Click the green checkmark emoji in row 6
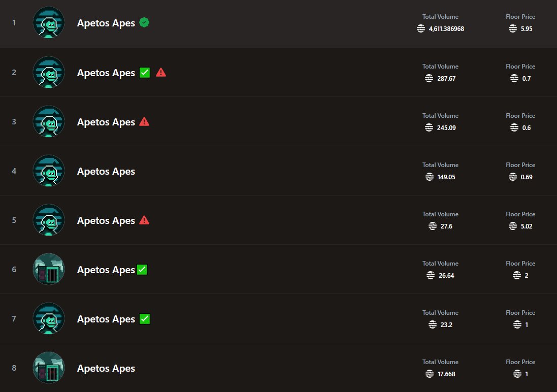Image resolution: width=557 pixels, height=392 pixels. (x=142, y=270)
